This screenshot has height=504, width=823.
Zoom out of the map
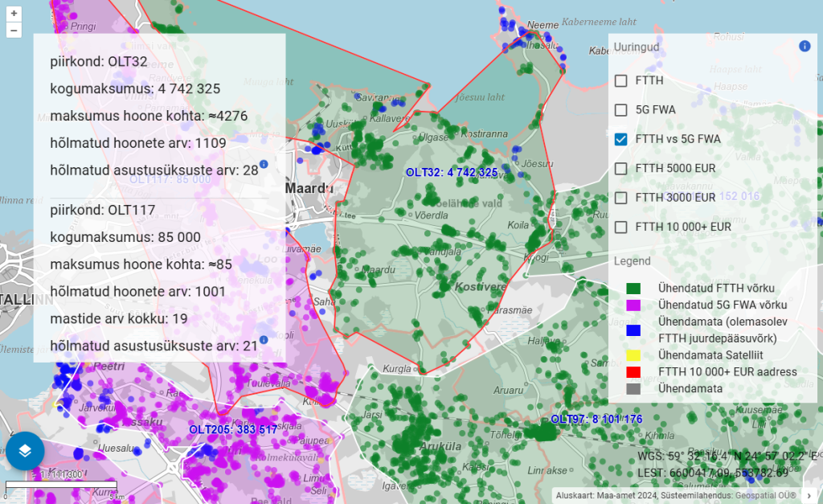[x=14, y=30]
